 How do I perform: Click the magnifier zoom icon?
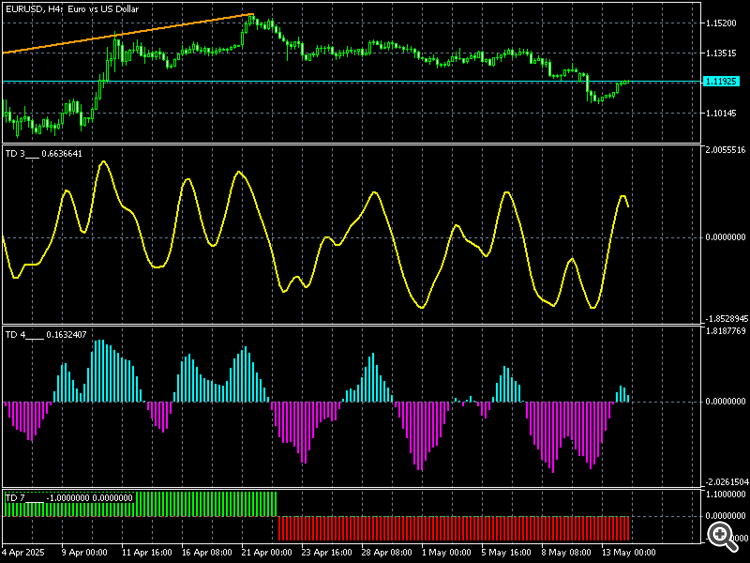[x=722, y=537]
